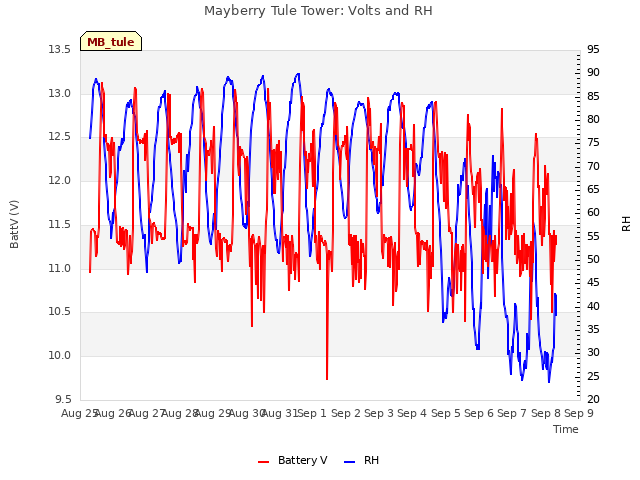Click the BattV (V) axis label

pos(14,224)
